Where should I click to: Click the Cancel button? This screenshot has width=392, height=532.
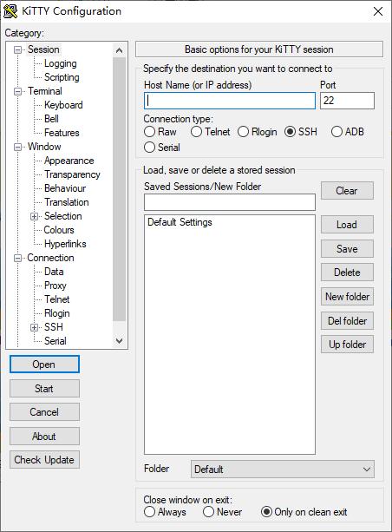pos(44,412)
